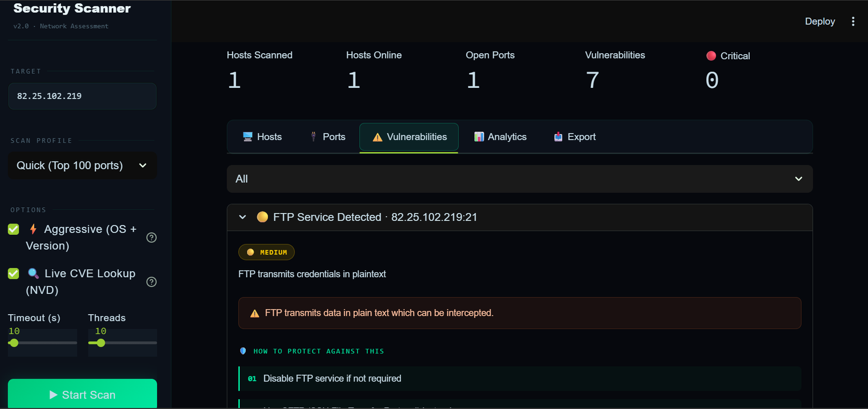Click the Timeout (s) slider handle
The height and width of the screenshot is (409, 868).
click(14, 343)
